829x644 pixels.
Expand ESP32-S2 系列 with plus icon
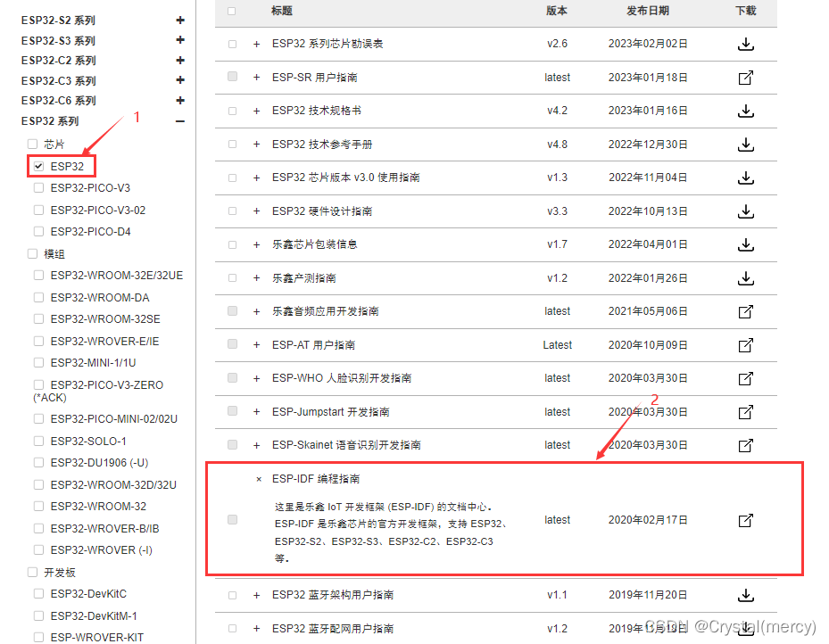point(180,21)
